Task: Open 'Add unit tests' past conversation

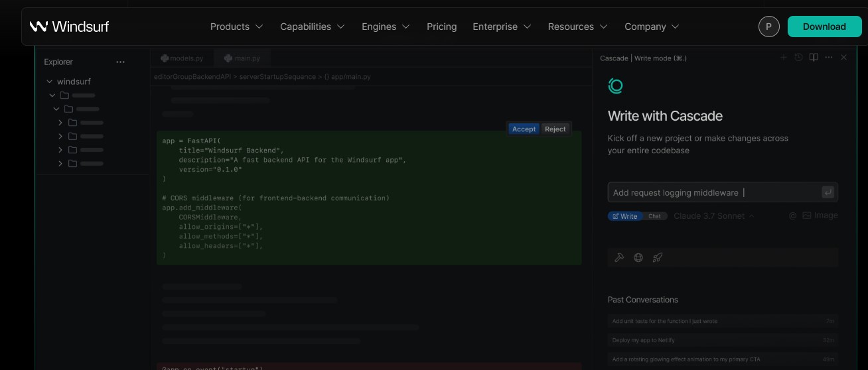Action: pos(723,321)
